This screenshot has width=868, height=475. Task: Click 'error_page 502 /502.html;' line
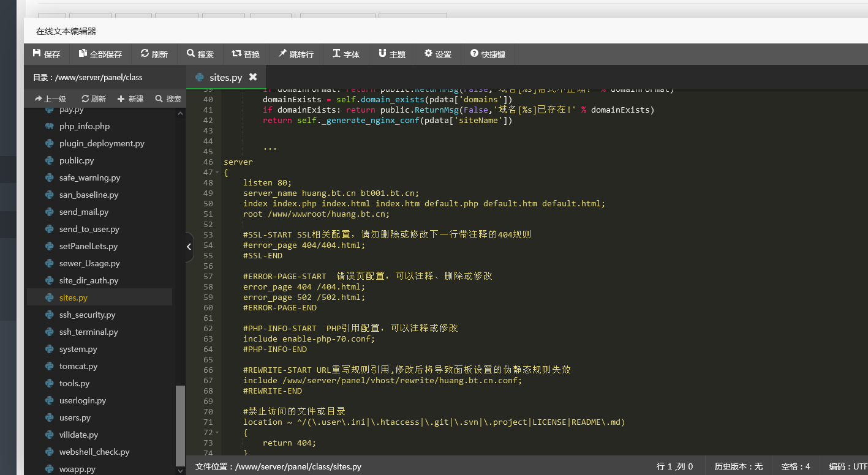pos(304,297)
